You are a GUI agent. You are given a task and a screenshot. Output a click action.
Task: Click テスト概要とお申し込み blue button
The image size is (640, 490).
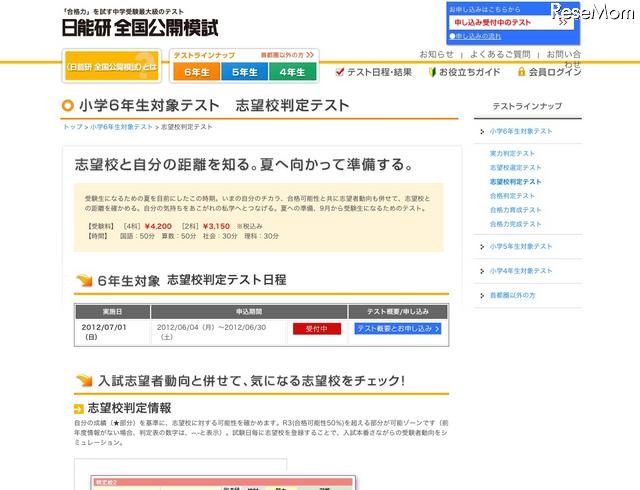click(x=398, y=329)
